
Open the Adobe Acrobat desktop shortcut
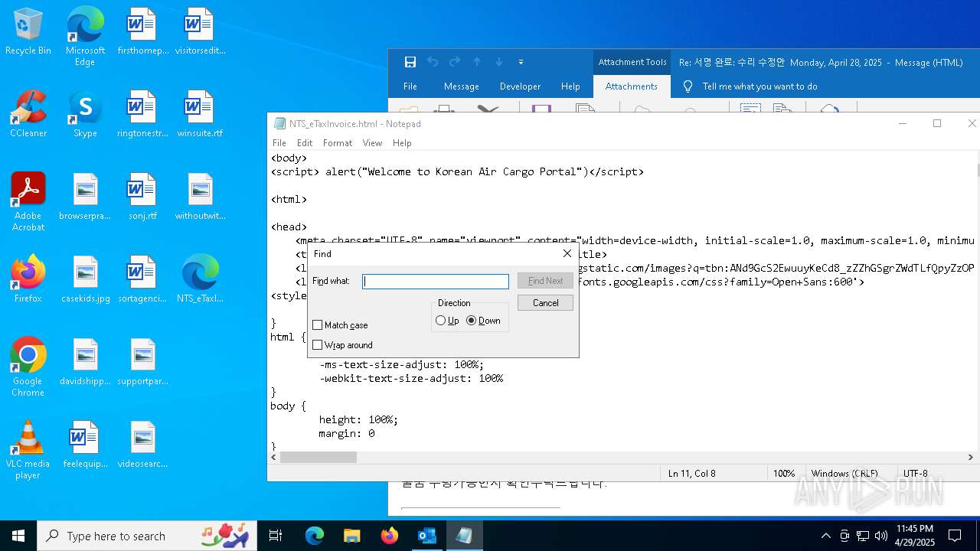coord(28,201)
